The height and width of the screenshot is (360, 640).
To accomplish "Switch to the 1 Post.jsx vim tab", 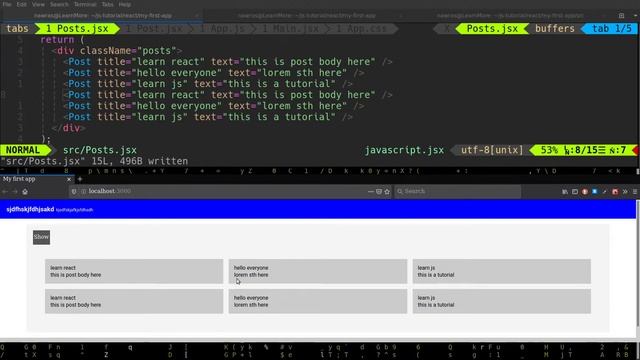I will click(154, 29).
